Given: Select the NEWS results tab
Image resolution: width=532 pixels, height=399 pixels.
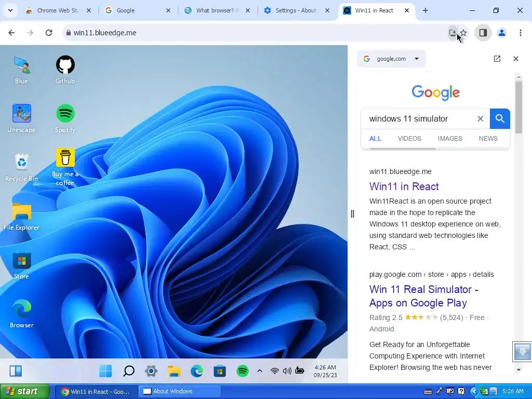Looking at the screenshot, I should click(x=488, y=138).
